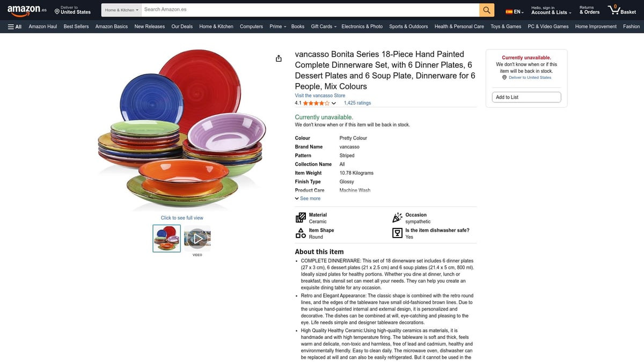Open Best Sellers in navigation bar

76,26
